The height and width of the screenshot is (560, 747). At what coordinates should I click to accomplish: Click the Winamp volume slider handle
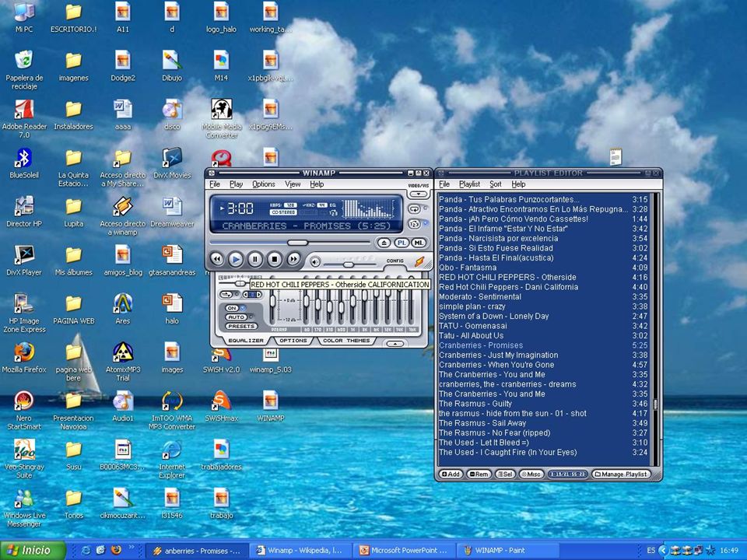click(349, 264)
